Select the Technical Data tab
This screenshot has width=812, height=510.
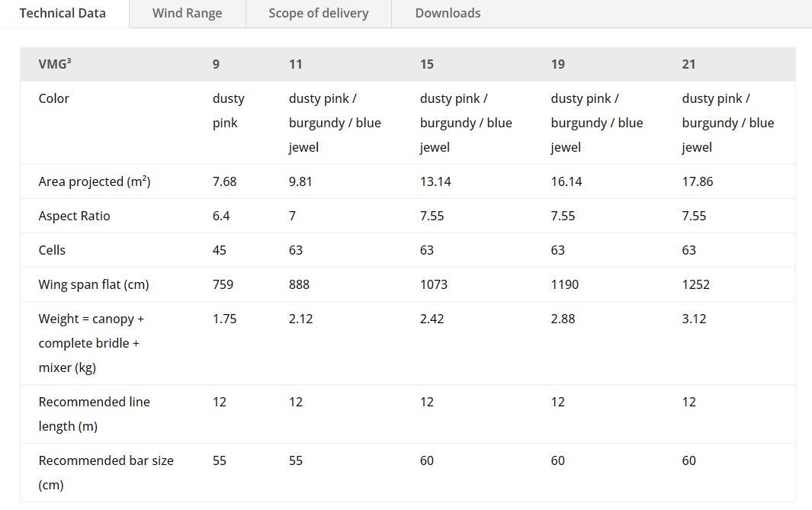pyautogui.click(x=63, y=13)
